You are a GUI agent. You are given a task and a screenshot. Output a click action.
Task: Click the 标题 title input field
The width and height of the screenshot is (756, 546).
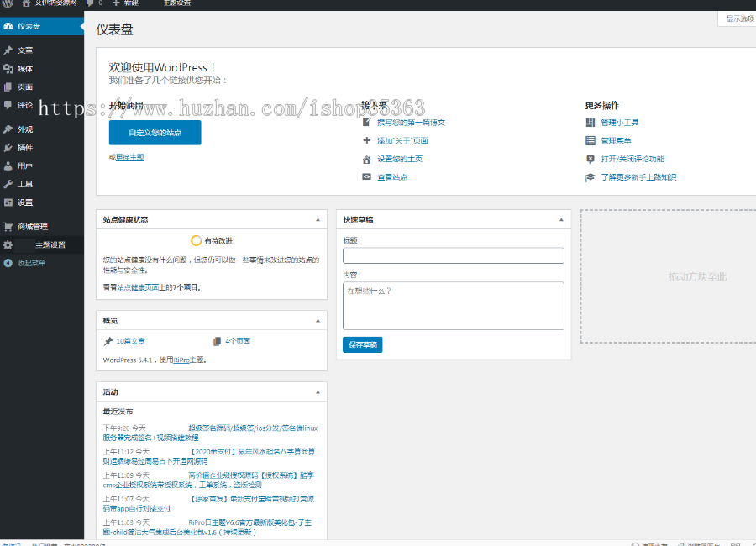pyautogui.click(x=454, y=255)
